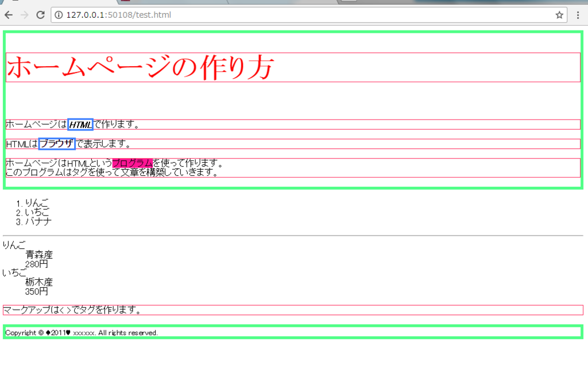
Task: Click the price 280円
Action: [x=37, y=264]
